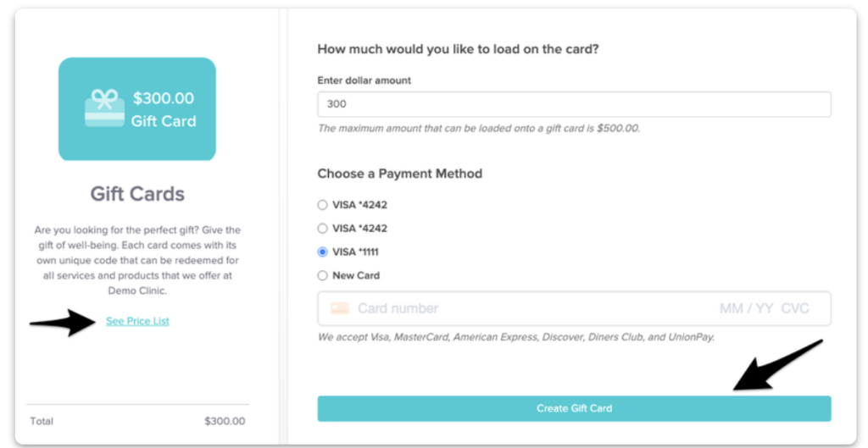This screenshot has width=868, height=448.
Task: Click the maximum amount $500.00 note
Action: tap(478, 129)
